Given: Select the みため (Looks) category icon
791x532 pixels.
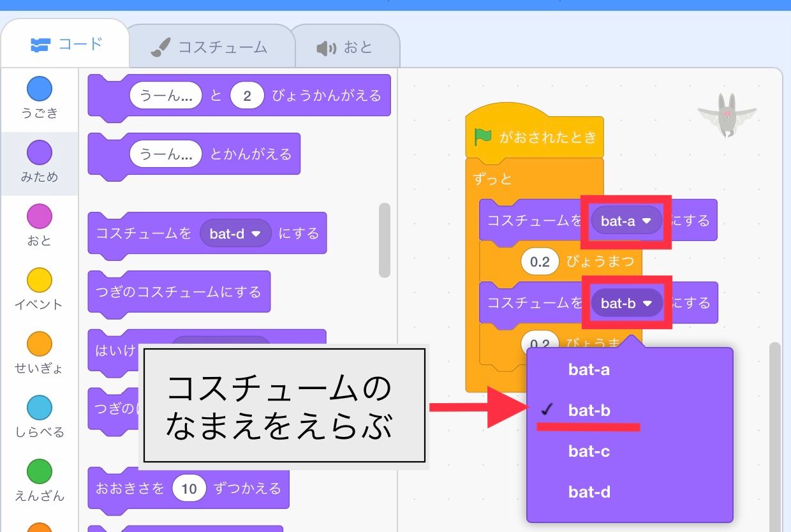Looking at the screenshot, I should coord(40,150).
